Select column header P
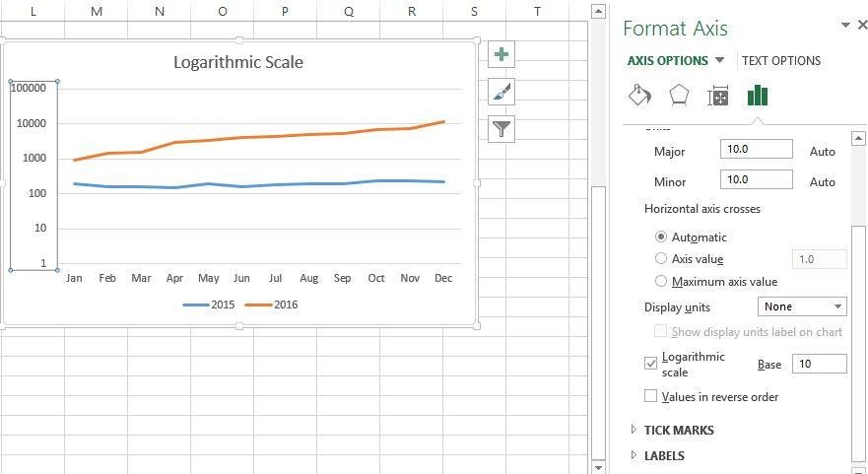The height and width of the screenshot is (474, 868). click(285, 11)
